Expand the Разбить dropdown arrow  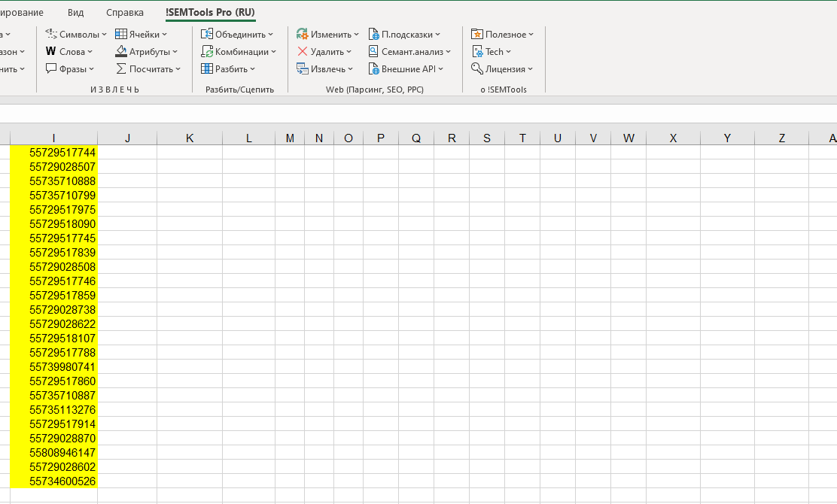tap(252, 69)
